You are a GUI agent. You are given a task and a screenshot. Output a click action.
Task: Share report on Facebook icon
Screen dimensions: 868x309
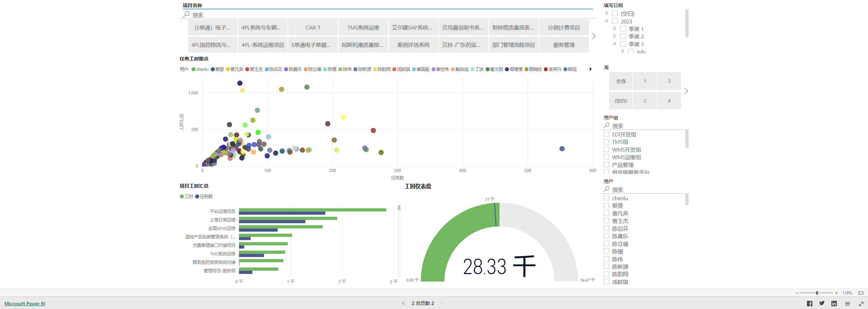[809, 304]
